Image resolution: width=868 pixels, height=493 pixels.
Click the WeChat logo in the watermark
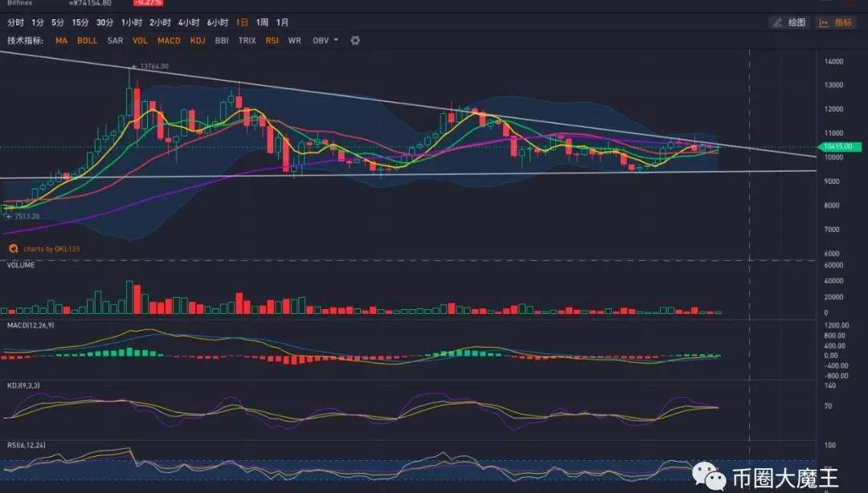pos(709,477)
